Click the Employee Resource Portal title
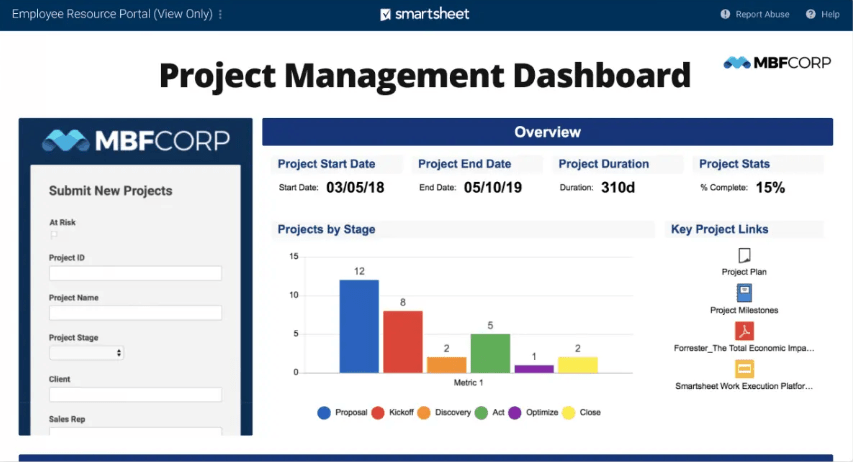This screenshot has width=853, height=462. coord(112,14)
